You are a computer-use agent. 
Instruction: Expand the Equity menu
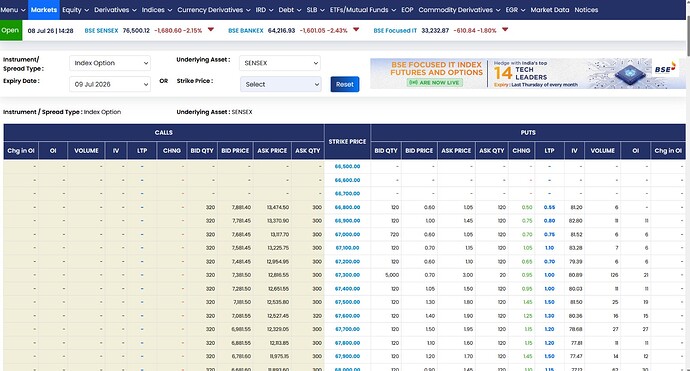tap(75, 10)
